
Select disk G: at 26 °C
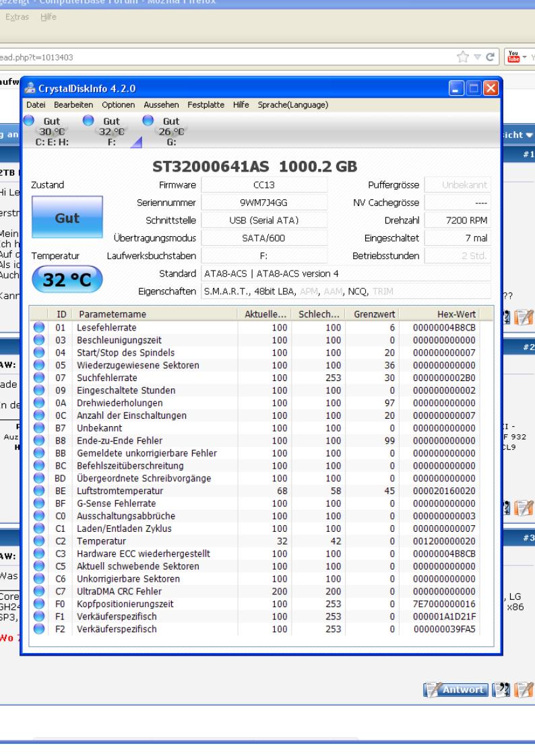(171, 131)
